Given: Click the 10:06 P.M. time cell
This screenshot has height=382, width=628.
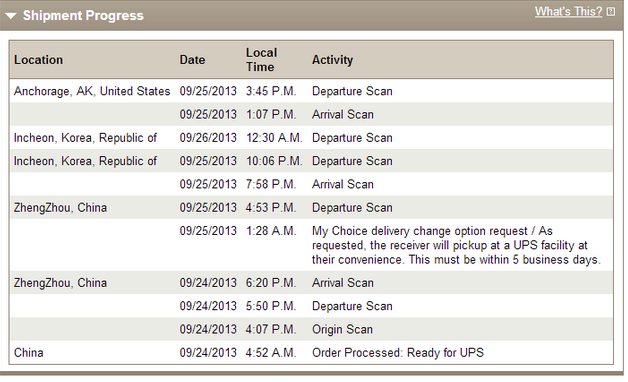Looking at the screenshot, I should (x=274, y=161).
